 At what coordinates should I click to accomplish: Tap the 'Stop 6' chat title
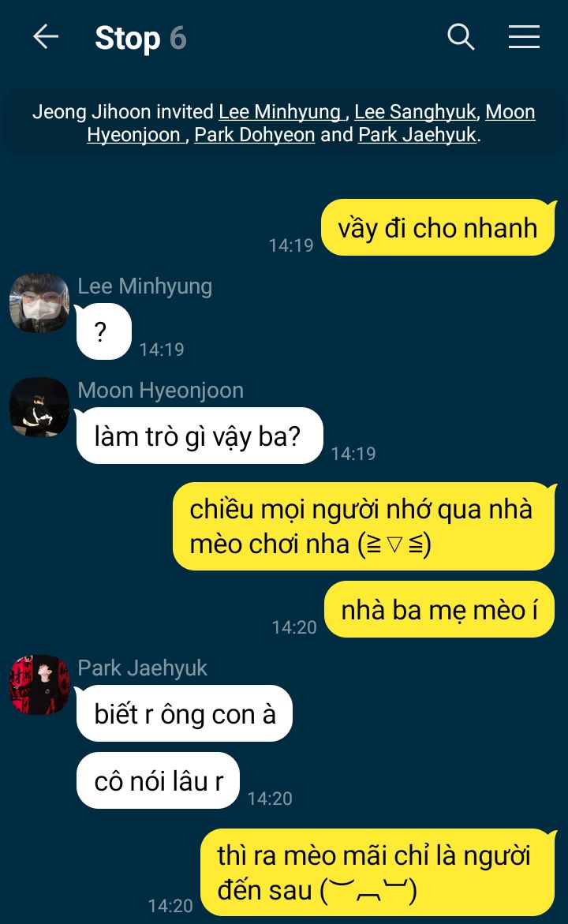140,38
